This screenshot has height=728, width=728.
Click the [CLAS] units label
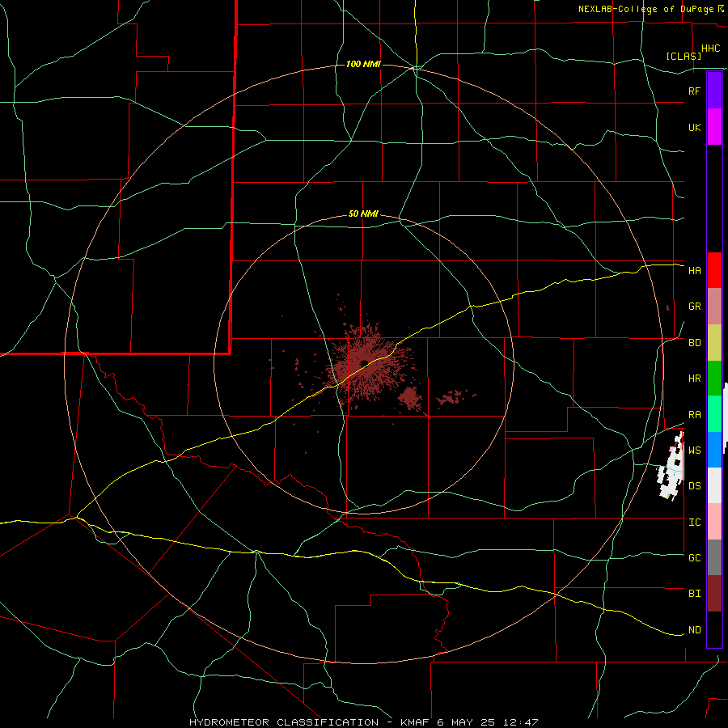tap(684, 56)
